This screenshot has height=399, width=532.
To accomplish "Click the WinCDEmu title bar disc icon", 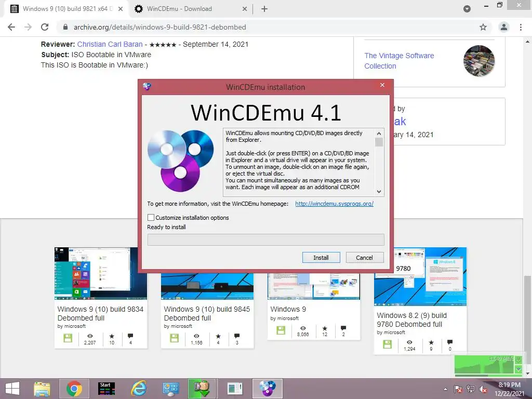I will tap(147, 87).
